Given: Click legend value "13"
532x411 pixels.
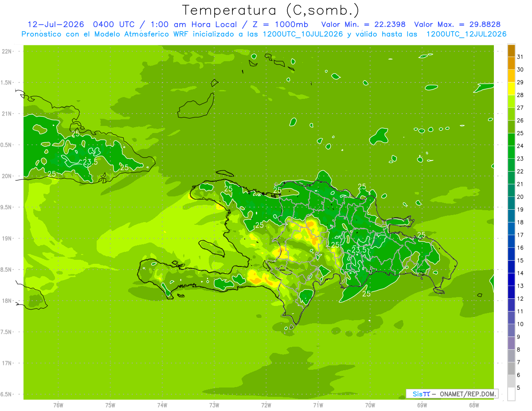Looking at the screenshot, I should coord(520,286).
